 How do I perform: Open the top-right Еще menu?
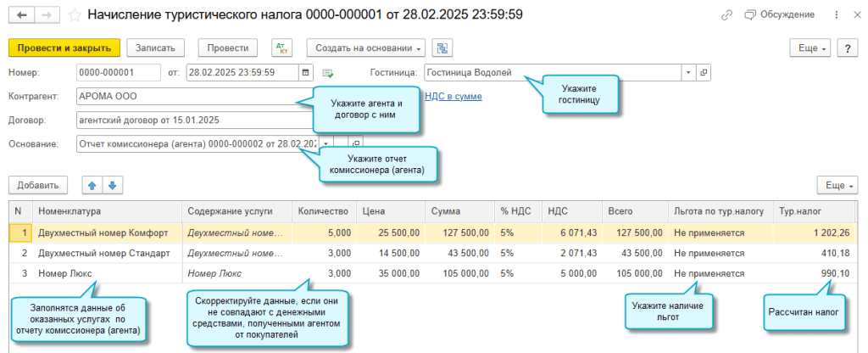pyautogui.click(x=810, y=48)
